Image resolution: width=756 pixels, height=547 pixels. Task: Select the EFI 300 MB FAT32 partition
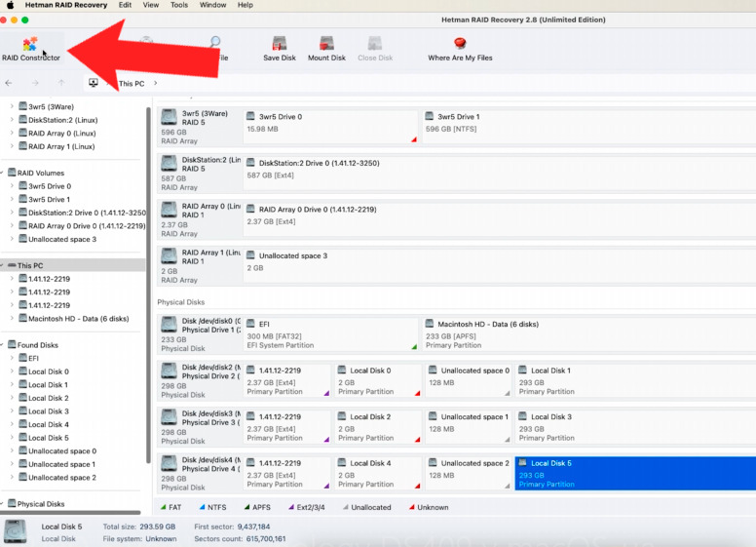point(331,334)
